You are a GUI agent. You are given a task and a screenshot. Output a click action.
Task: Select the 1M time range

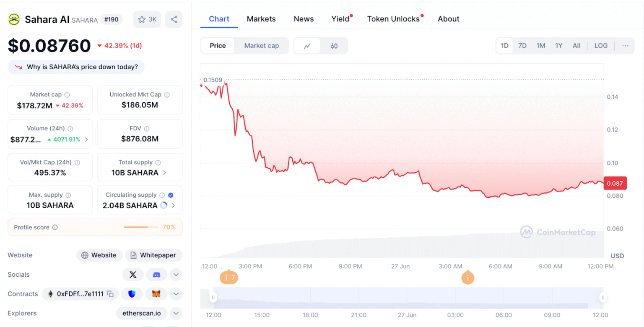click(541, 46)
